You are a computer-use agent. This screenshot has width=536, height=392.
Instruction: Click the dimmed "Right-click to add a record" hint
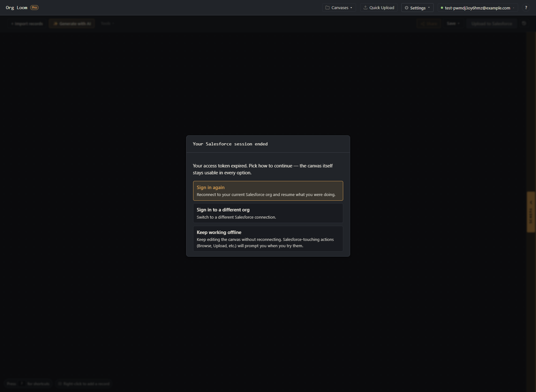(84, 384)
